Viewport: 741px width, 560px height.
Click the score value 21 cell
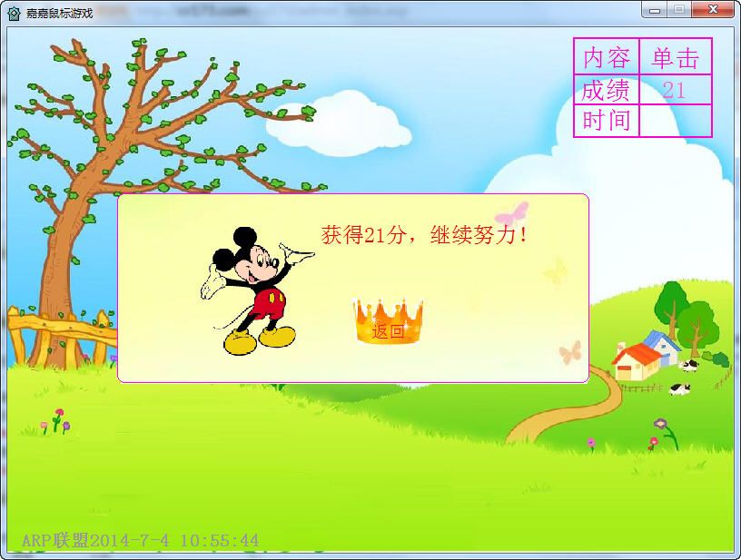pos(676,89)
